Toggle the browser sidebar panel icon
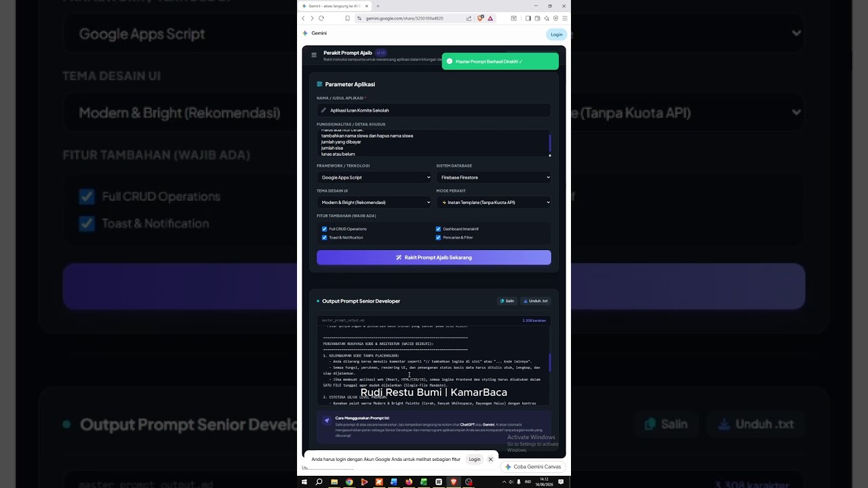 click(528, 18)
